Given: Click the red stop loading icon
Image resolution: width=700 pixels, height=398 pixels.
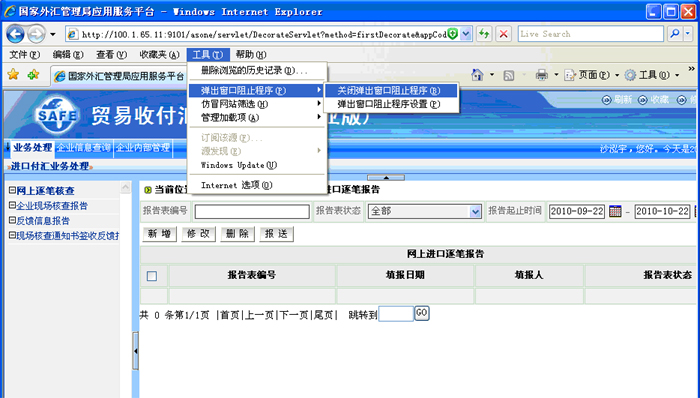Looking at the screenshot, I should (x=504, y=34).
